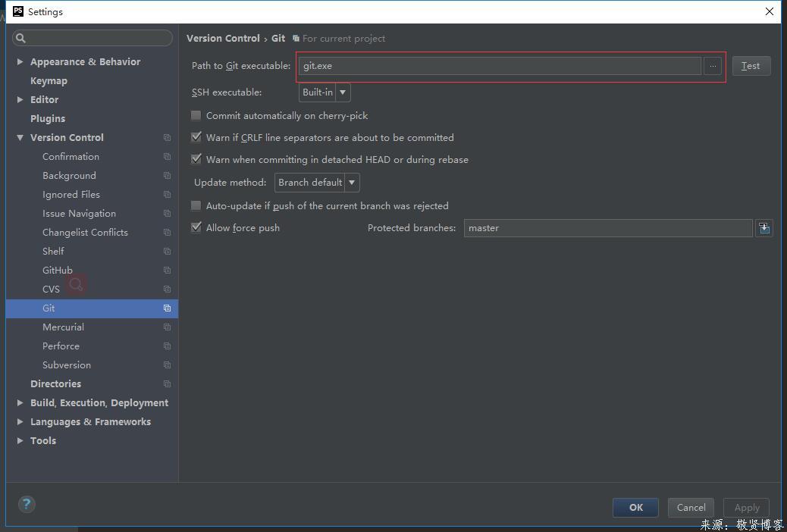Screen dimensions: 787x532
Task: Enable Auto-update if push was rejected
Action: coord(196,206)
